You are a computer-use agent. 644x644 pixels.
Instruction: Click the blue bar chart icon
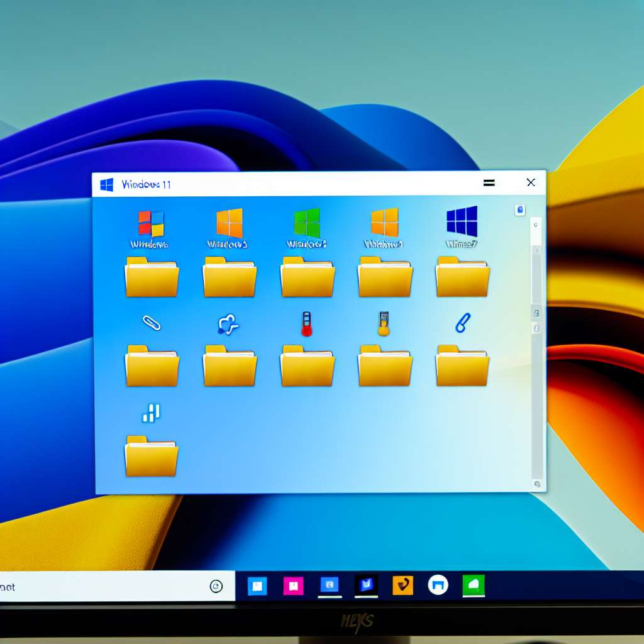pos(151,413)
